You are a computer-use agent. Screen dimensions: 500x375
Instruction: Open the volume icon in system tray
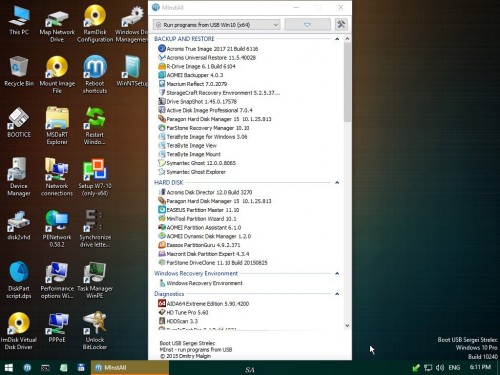tap(440, 368)
